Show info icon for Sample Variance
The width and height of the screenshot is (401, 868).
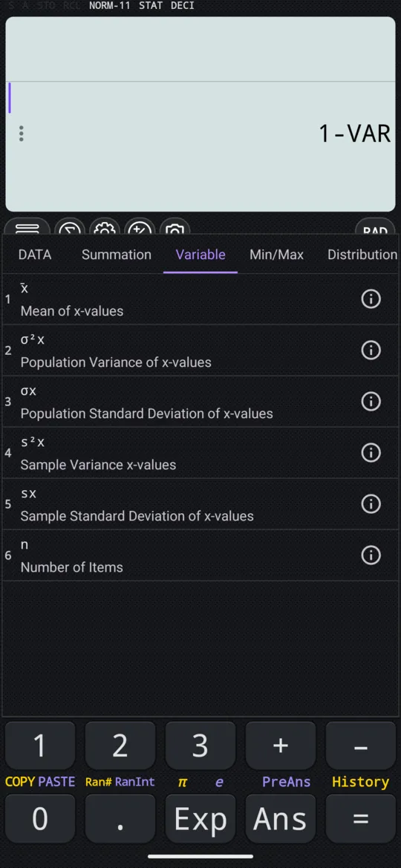point(371,452)
